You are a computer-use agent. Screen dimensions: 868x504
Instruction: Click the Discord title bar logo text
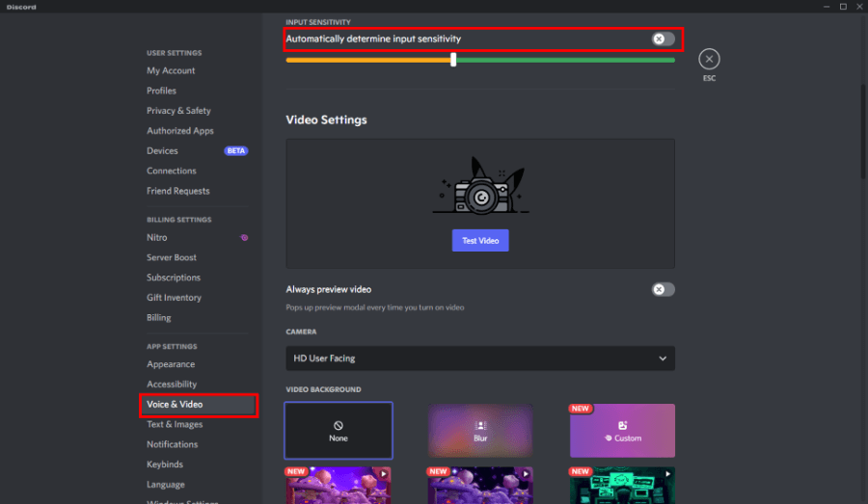pyautogui.click(x=21, y=7)
